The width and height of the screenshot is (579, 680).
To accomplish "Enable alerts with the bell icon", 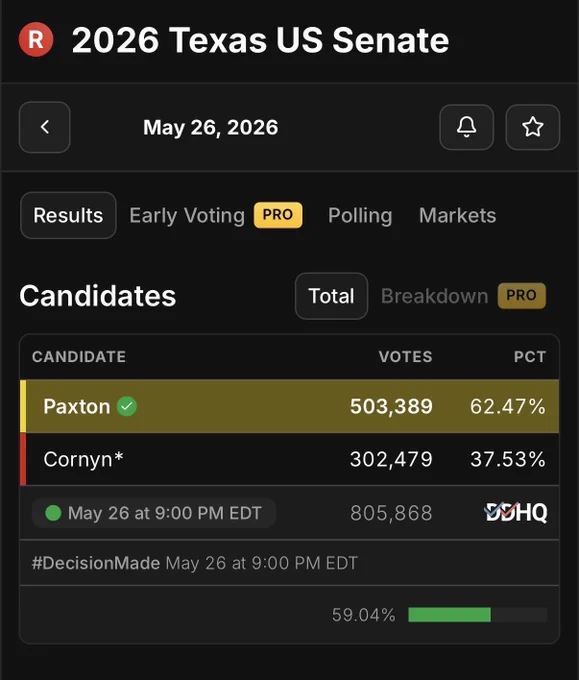I will coord(467,127).
